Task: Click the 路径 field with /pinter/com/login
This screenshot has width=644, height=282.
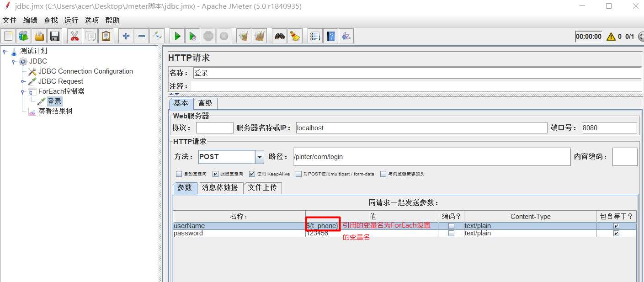Action: pos(431,157)
